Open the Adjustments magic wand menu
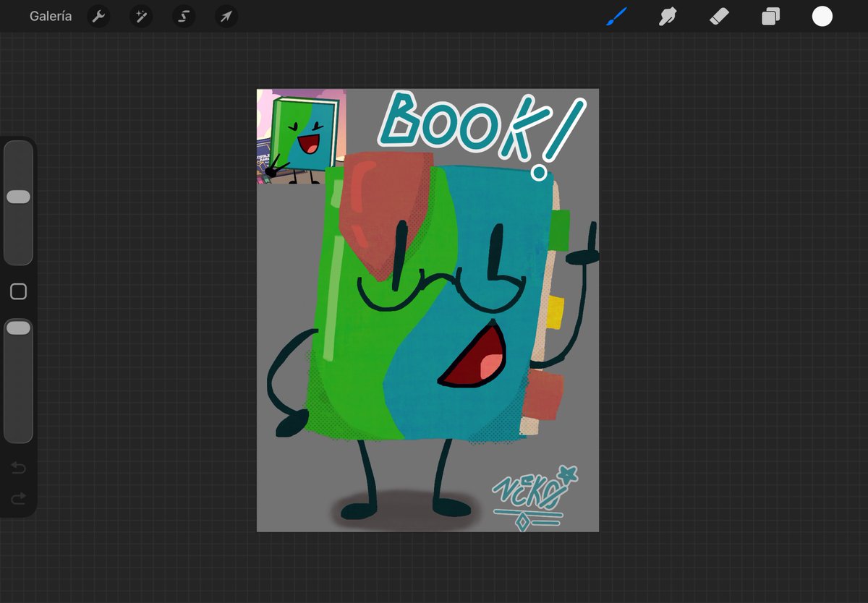 (x=141, y=17)
